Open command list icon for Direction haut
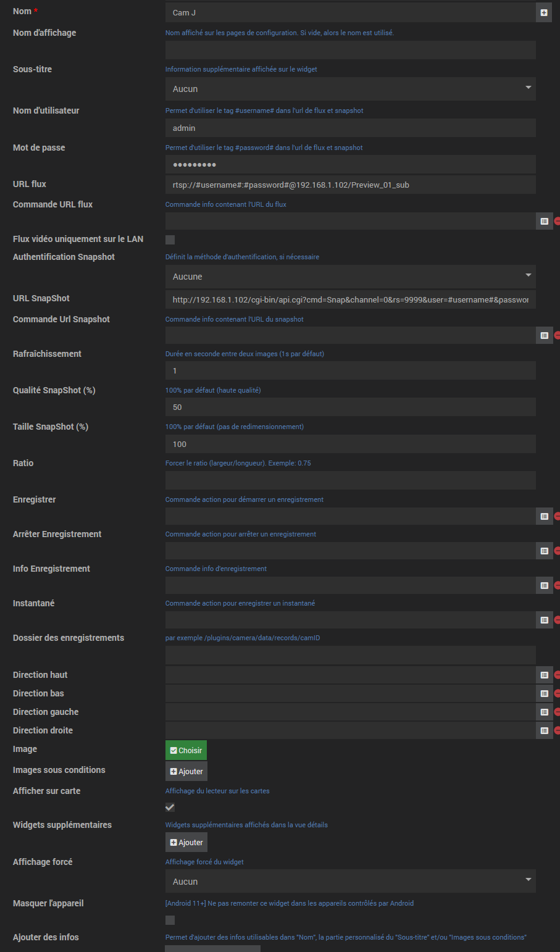The height and width of the screenshot is (952, 560). [x=544, y=675]
